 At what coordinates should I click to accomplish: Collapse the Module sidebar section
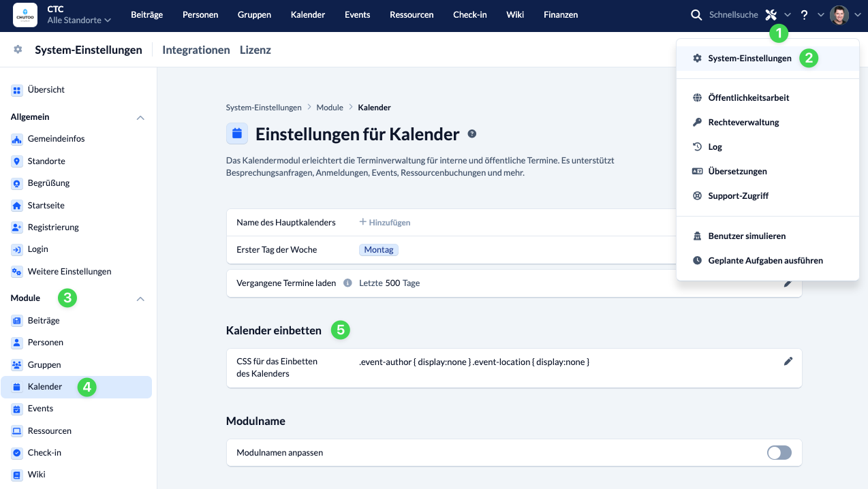(140, 299)
